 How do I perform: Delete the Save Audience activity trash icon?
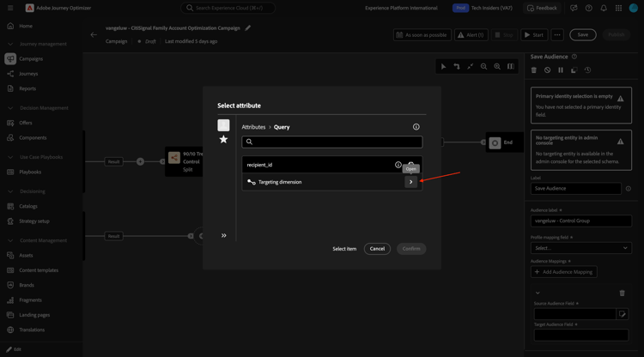534,70
